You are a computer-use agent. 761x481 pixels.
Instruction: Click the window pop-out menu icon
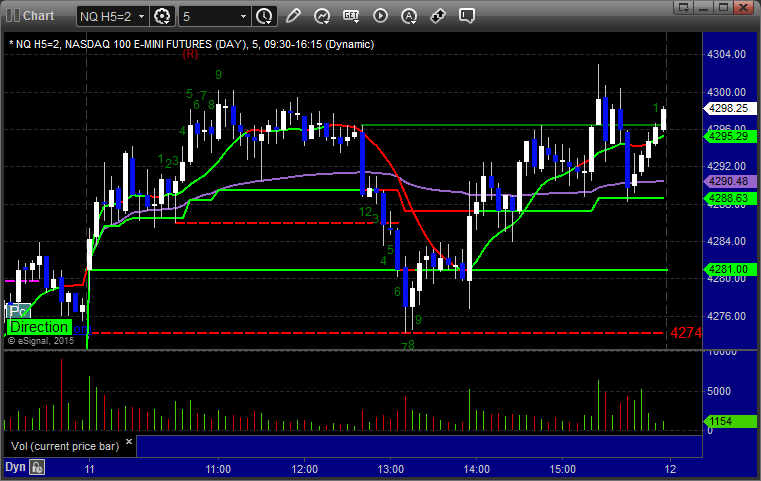coord(684,7)
